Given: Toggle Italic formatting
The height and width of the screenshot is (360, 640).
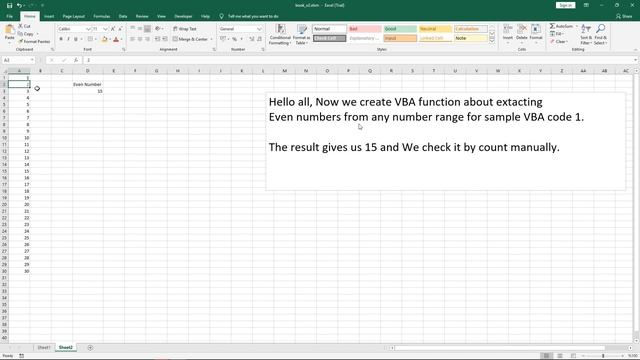Looking at the screenshot, I should tap(68, 39).
